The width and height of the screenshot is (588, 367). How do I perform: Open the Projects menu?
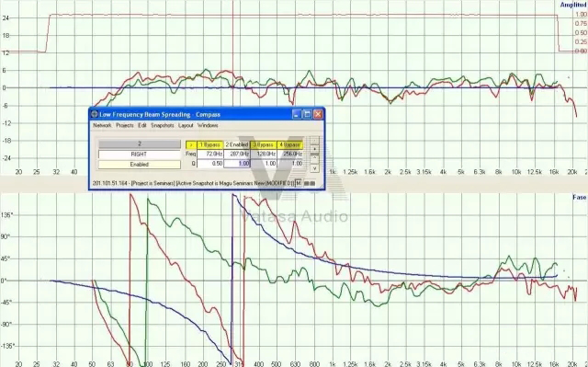click(x=125, y=125)
